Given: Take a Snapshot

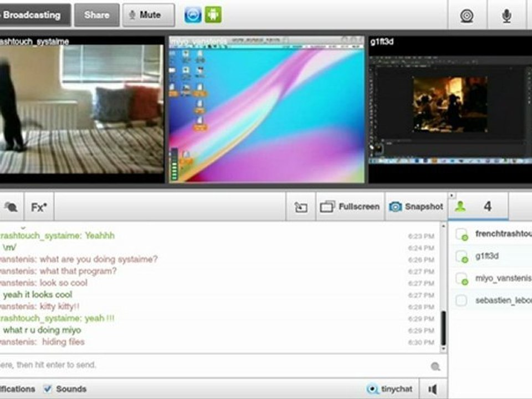Looking at the screenshot, I should [x=416, y=207].
